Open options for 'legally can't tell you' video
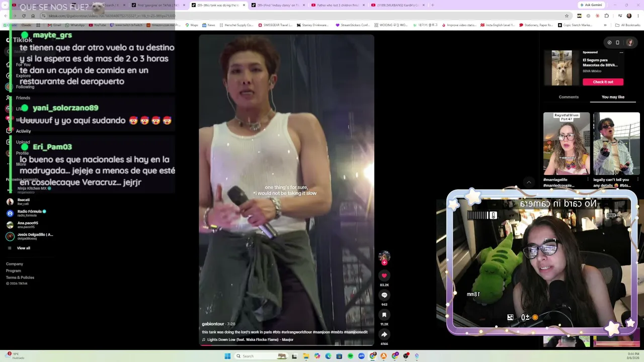Screen dimensions: 644x362 [637, 179]
